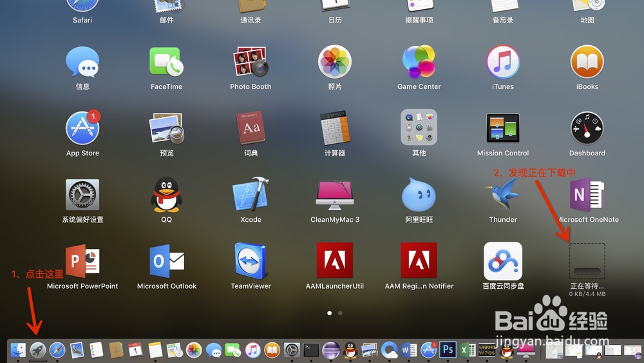Open CleanMyMac in the Dock

[x=526, y=351]
